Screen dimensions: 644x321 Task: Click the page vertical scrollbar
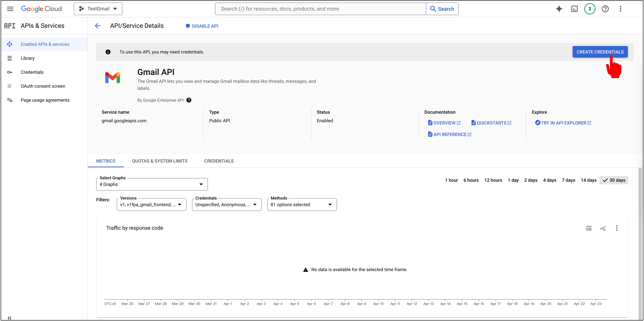tap(640, 243)
